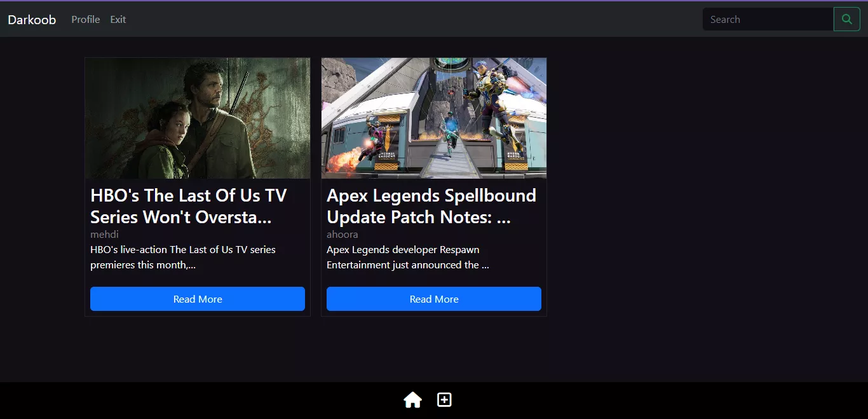868x419 pixels.
Task: Click the excerpt starting HBO's live-action
Action: click(x=183, y=258)
